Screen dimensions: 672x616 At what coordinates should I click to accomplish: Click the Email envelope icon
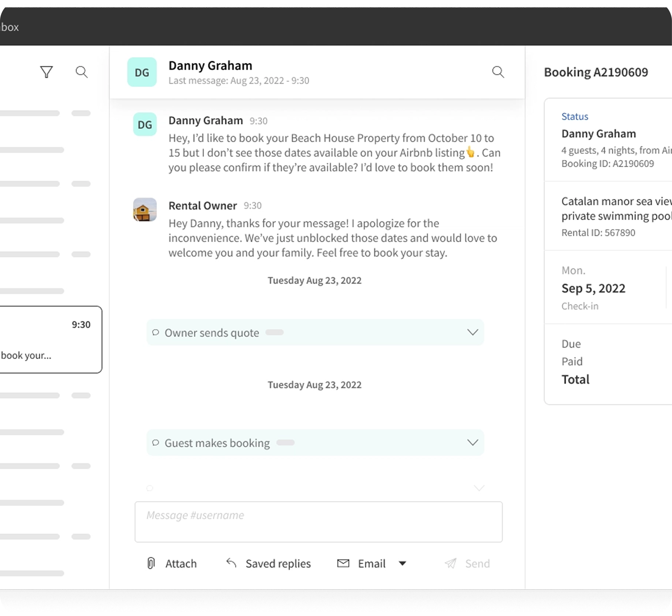point(343,563)
